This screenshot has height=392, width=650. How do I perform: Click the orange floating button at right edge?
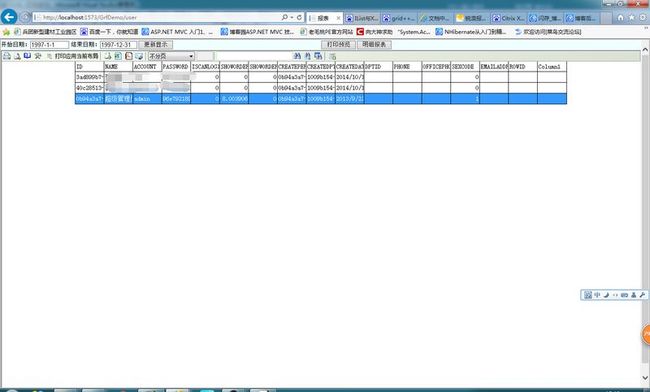(646, 335)
